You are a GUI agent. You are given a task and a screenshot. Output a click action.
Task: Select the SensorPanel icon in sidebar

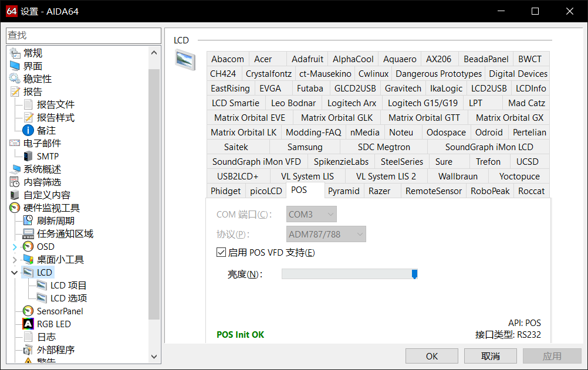[28, 311]
